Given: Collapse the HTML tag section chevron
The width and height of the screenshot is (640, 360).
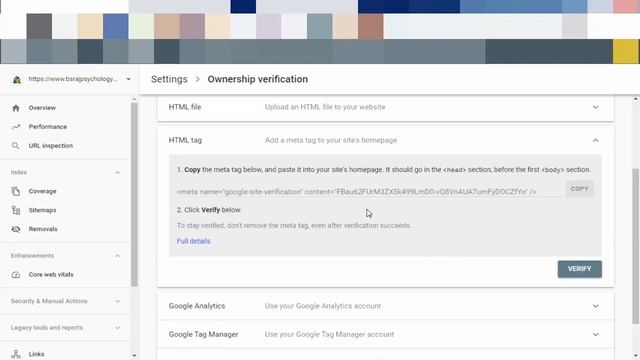Looking at the screenshot, I should pyautogui.click(x=596, y=140).
